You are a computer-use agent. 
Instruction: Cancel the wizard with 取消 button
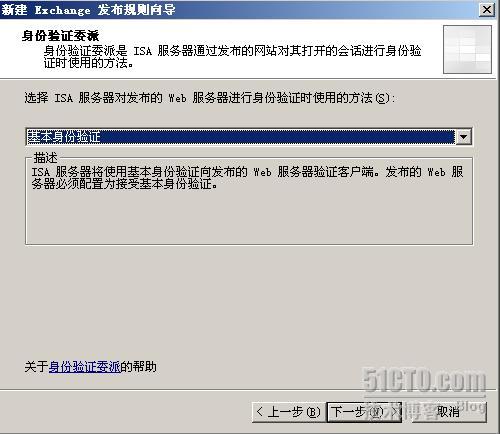[448, 412]
